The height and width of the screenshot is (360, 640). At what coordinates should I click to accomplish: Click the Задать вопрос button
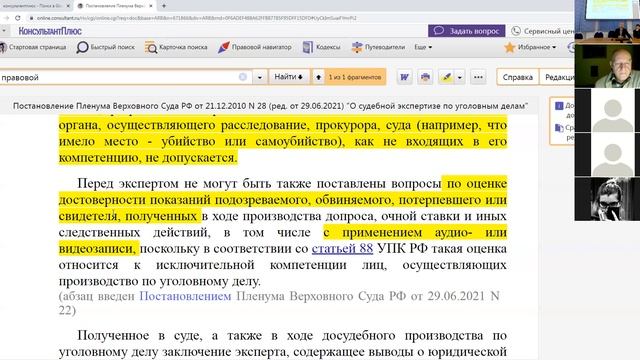467,31
